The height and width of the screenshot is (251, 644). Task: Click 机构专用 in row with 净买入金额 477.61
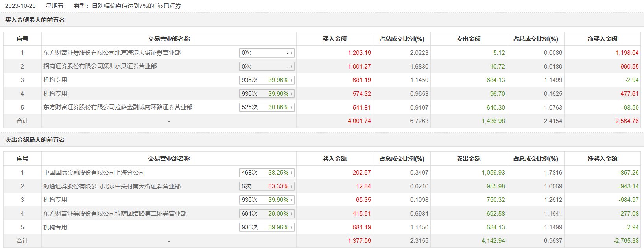click(x=55, y=94)
